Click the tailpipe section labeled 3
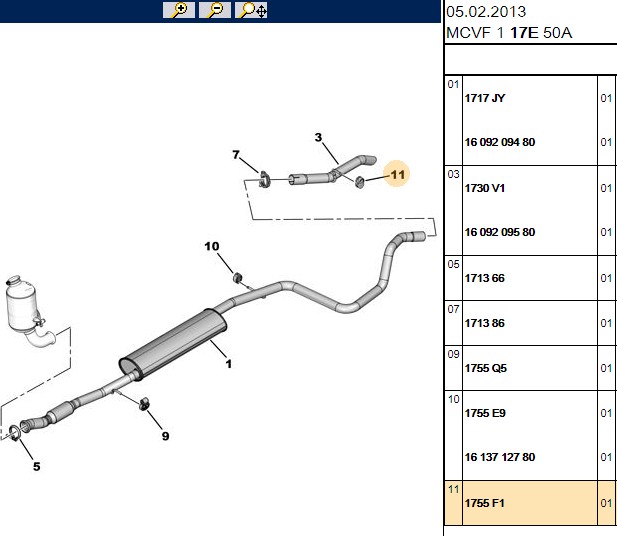617x536 pixels. [x=333, y=171]
